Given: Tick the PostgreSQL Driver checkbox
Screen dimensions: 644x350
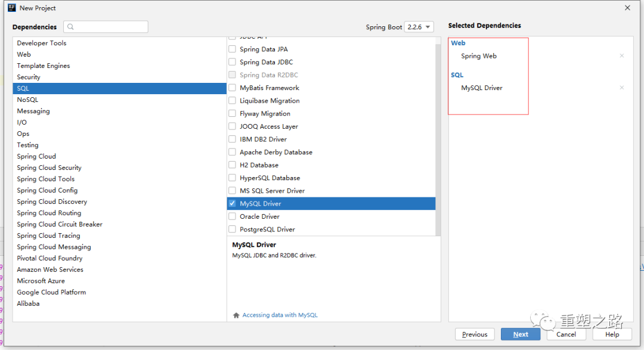Looking at the screenshot, I should click(233, 230).
